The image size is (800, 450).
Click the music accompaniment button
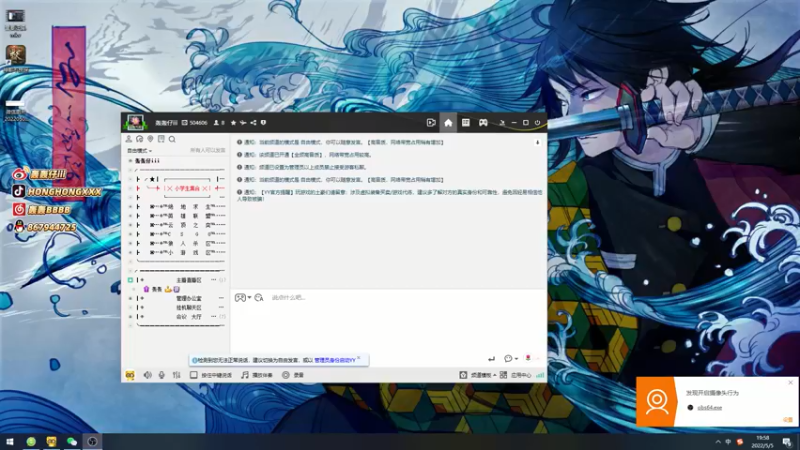(x=257, y=375)
